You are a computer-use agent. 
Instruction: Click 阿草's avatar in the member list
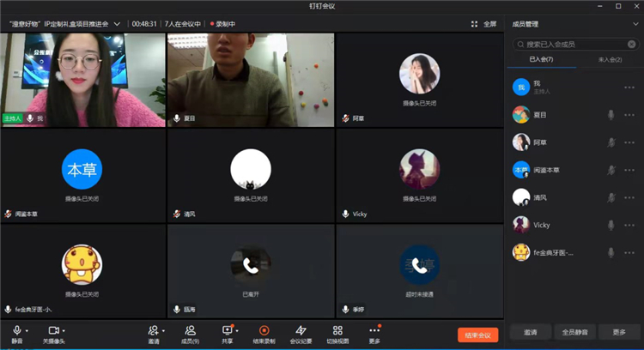click(x=521, y=142)
